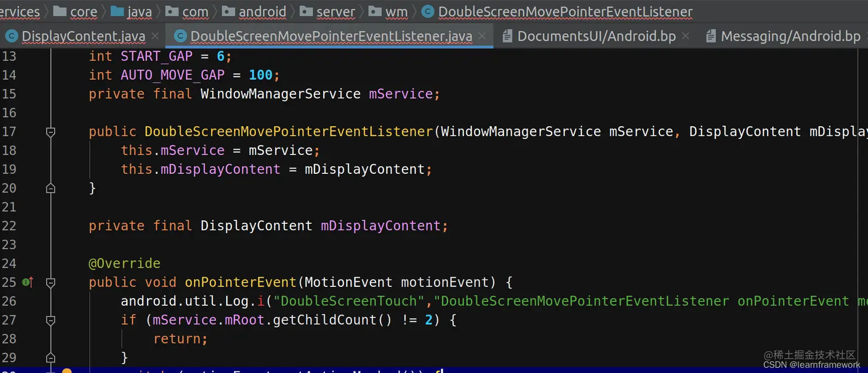Click the DisplayContent.java class icon
The width and height of the screenshot is (868, 373).
point(11,37)
